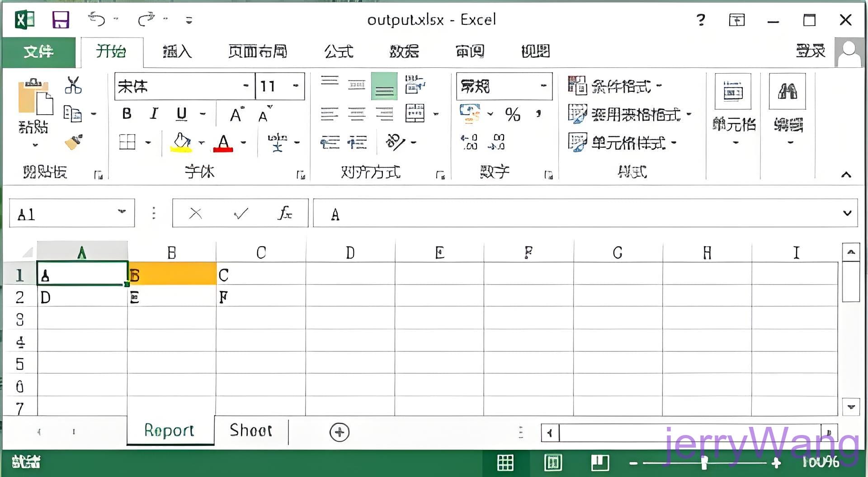868x477 pixels.
Task: Open the font size dropdown
Action: tap(296, 86)
